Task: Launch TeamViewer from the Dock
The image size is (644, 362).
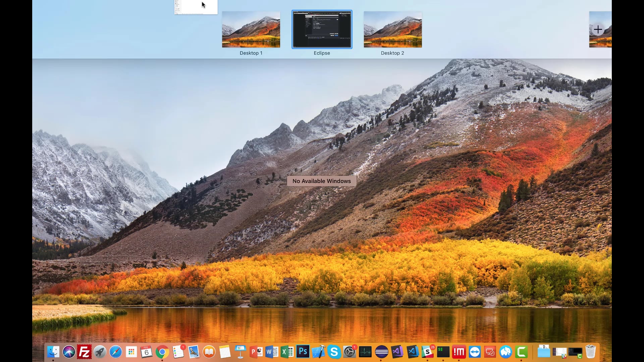Action: coord(475,352)
